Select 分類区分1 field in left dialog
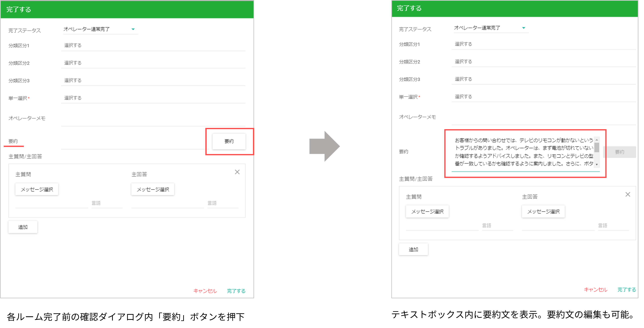This screenshot has height=328, width=644. [x=153, y=45]
